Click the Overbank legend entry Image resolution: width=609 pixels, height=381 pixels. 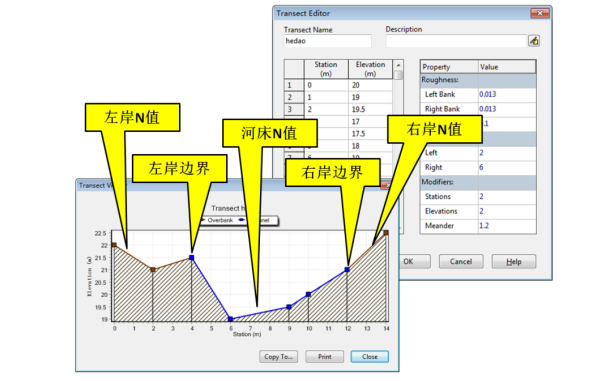(217, 220)
